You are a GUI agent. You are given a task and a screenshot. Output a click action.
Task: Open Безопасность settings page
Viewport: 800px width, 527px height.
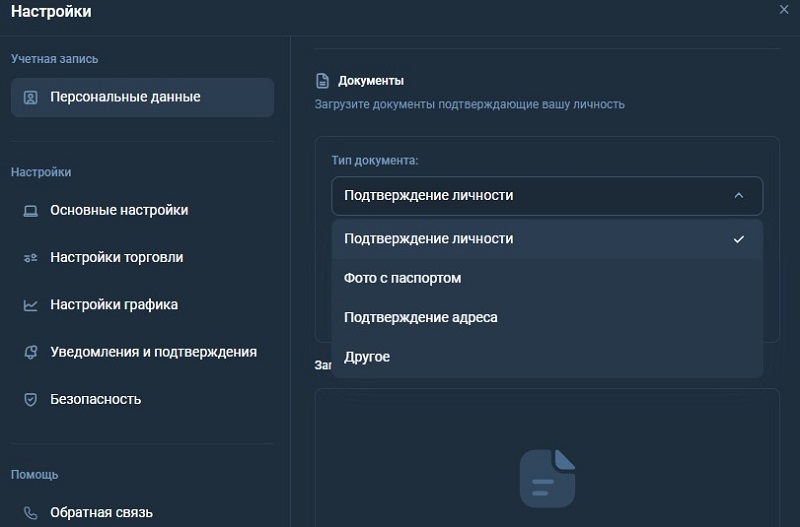point(96,400)
